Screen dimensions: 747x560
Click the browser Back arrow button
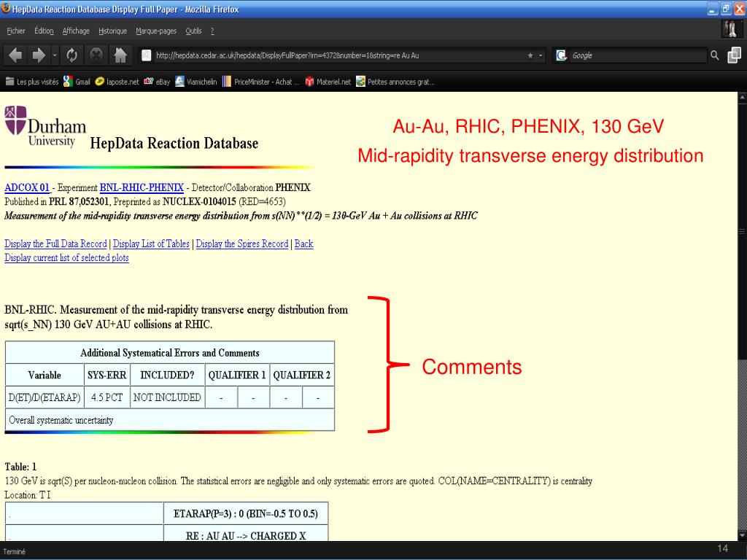(16, 55)
